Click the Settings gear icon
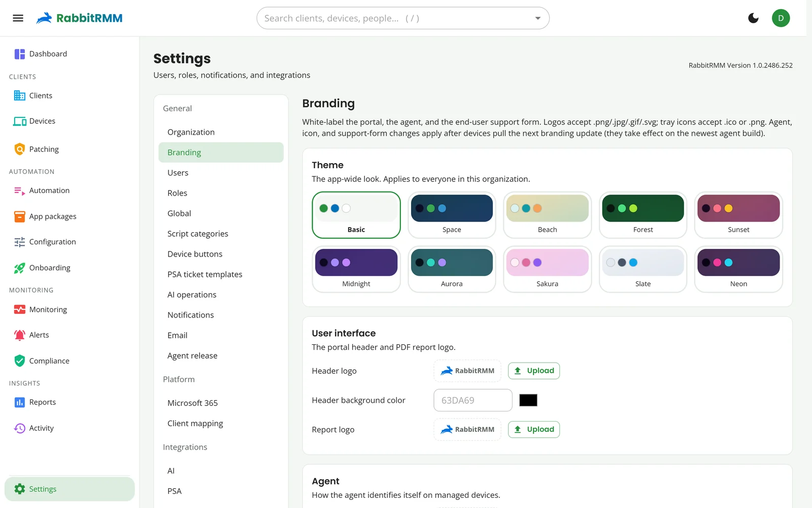The height and width of the screenshot is (508, 812). [19, 489]
